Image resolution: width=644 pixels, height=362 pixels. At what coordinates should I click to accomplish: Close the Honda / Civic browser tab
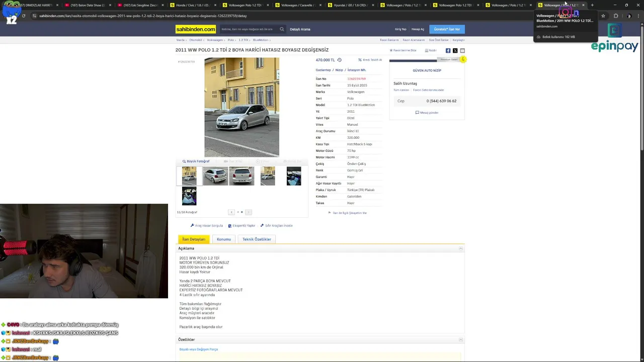(215, 5)
